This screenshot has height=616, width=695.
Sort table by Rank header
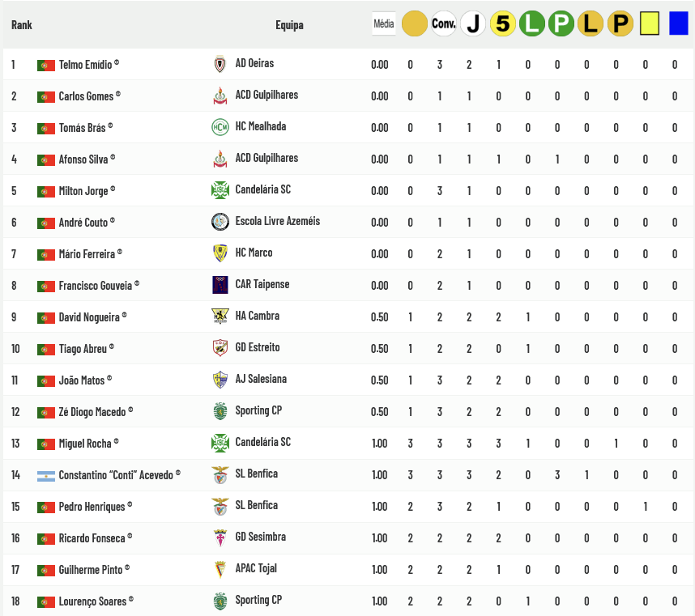point(22,25)
